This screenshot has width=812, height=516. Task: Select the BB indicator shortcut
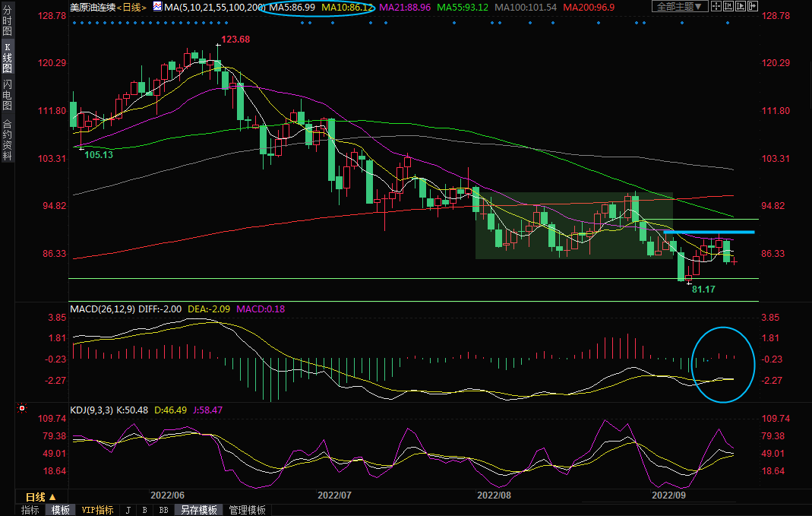pos(163,510)
